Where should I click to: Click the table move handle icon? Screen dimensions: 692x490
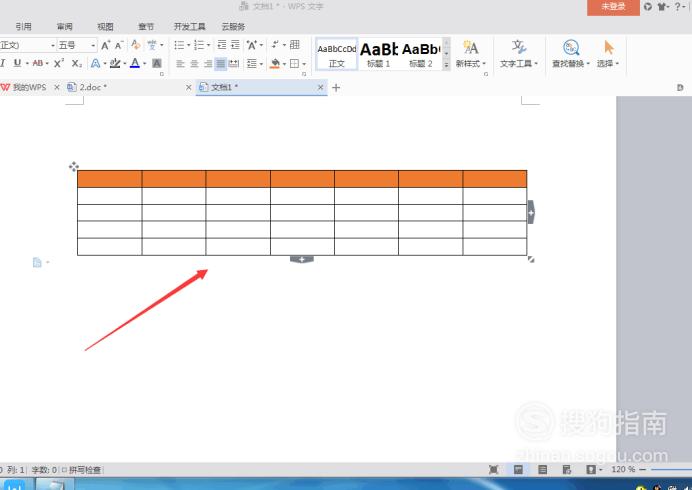point(74,166)
